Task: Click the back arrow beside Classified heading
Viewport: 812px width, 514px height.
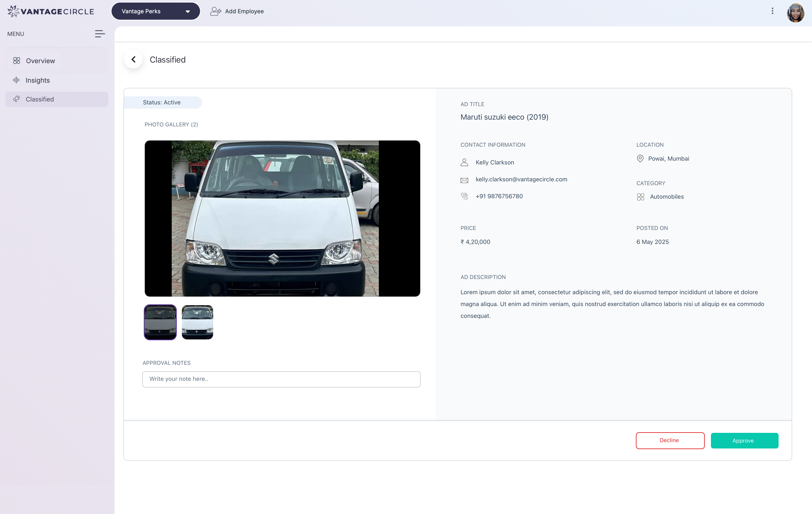Action: (133, 59)
